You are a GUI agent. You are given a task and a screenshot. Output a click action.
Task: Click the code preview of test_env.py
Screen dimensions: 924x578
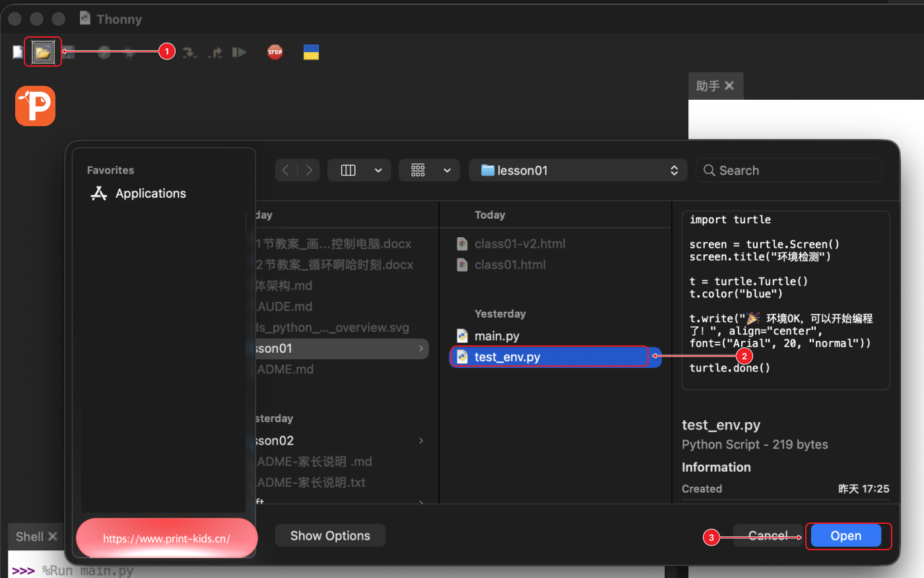(x=785, y=301)
